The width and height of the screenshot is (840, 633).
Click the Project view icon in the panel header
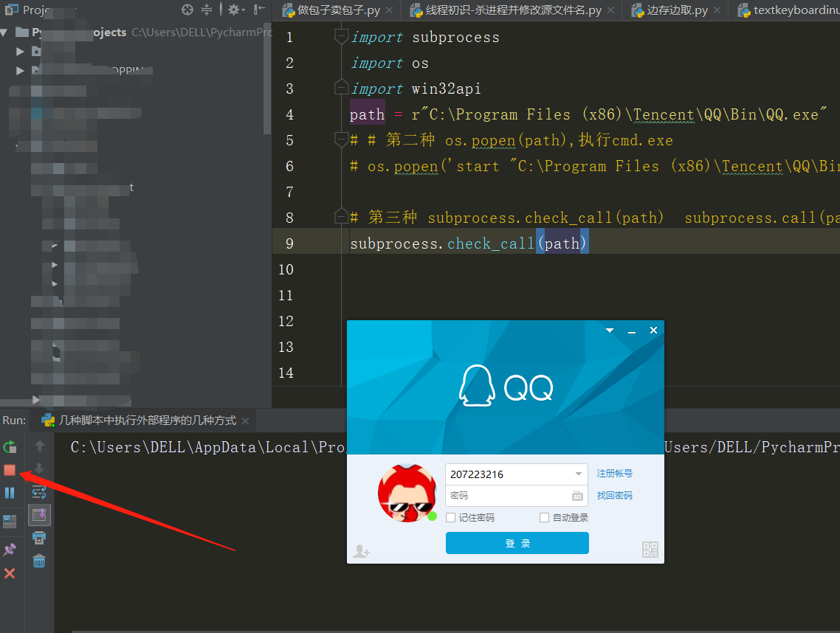pos(11,10)
